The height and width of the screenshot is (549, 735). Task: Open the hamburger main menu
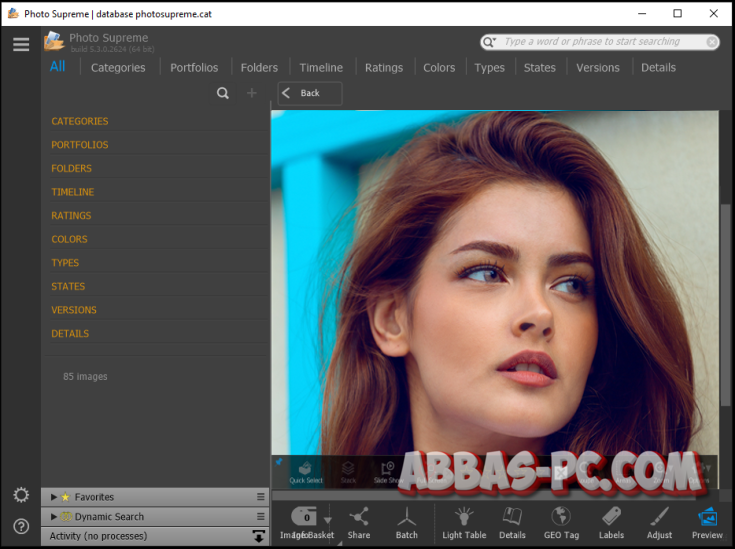[20, 44]
